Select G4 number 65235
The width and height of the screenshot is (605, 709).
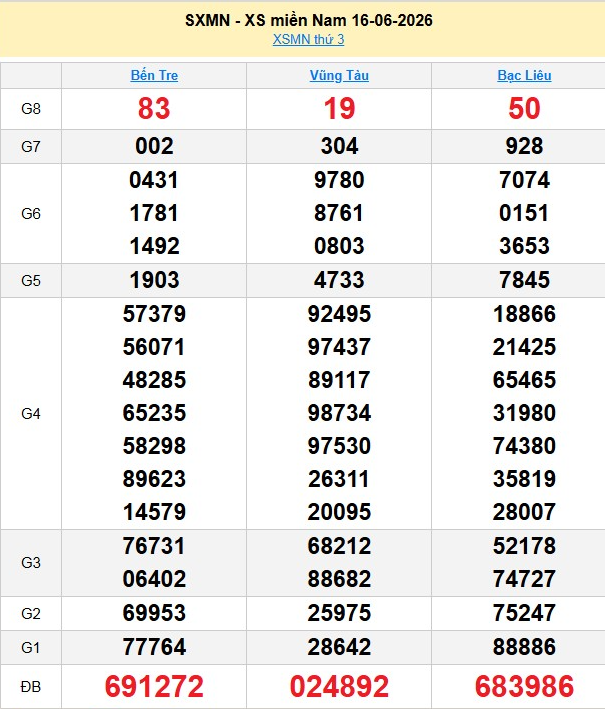click(154, 413)
